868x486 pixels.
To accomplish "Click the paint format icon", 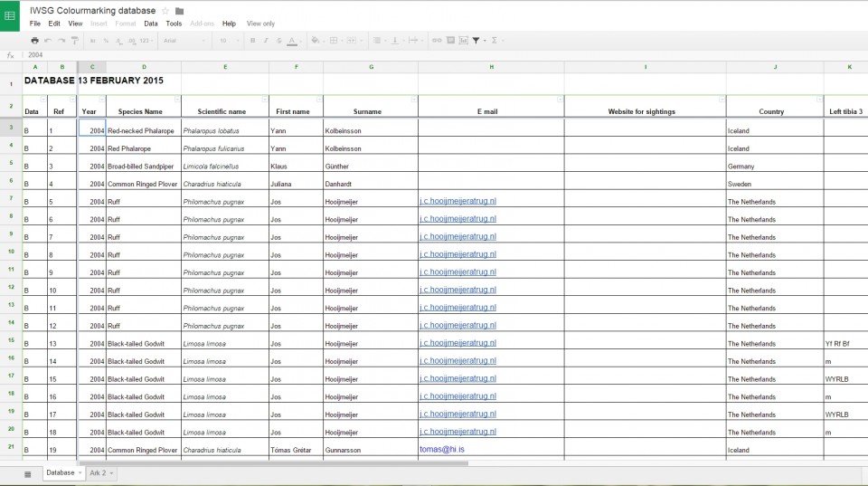I will click(x=74, y=41).
